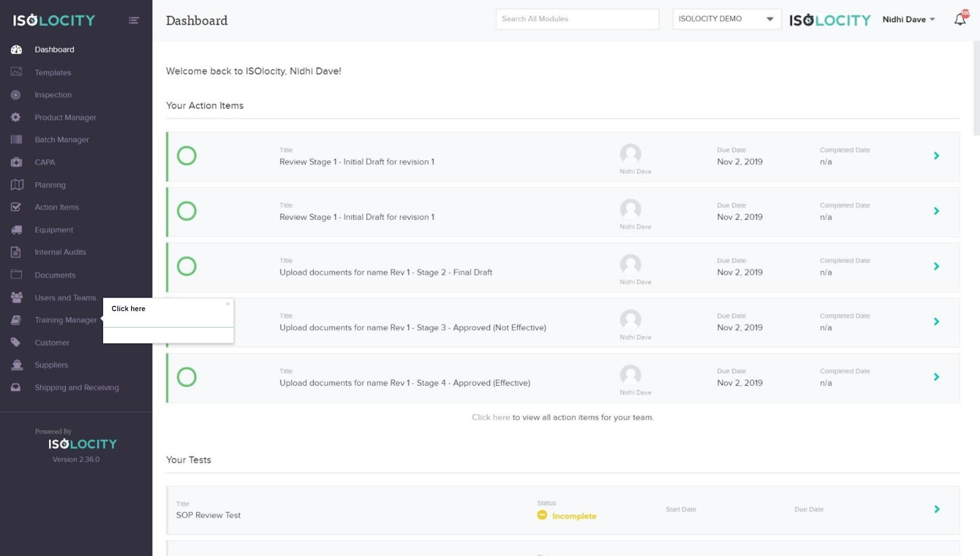Image resolution: width=980 pixels, height=556 pixels.
Task: Click the Customer tag icon
Action: (16, 342)
